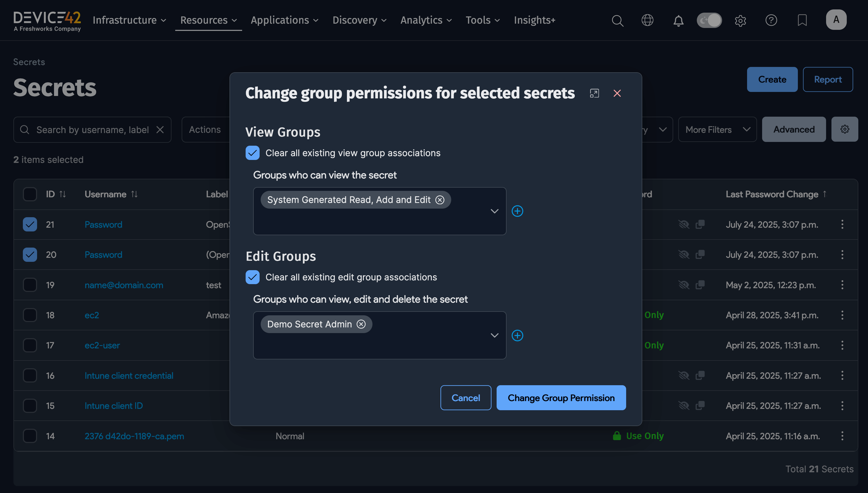Expand the edit groups dropdown
Viewport: 868px width, 493px height.
point(494,335)
